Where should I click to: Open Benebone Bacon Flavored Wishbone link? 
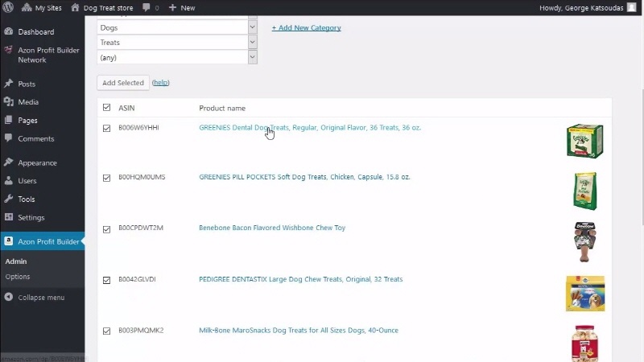coord(272,228)
